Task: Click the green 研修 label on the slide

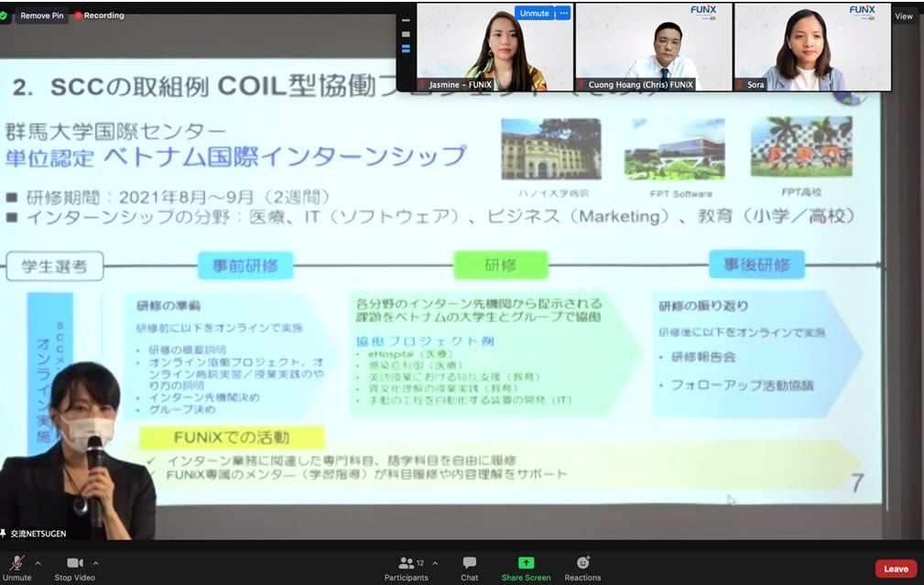Action: point(501,265)
